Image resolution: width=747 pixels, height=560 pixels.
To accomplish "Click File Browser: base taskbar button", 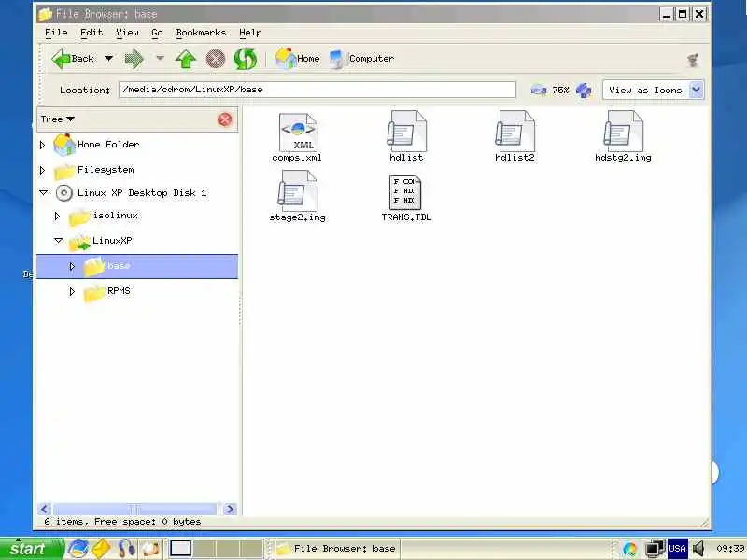I will tap(337, 549).
